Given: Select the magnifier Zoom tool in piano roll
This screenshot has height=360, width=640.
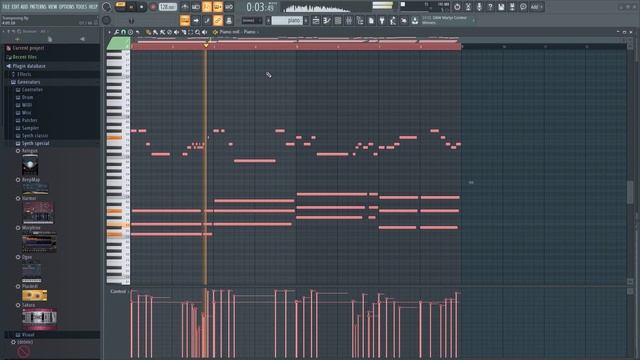Looking at the screenshot, I should tap(198, 32).
